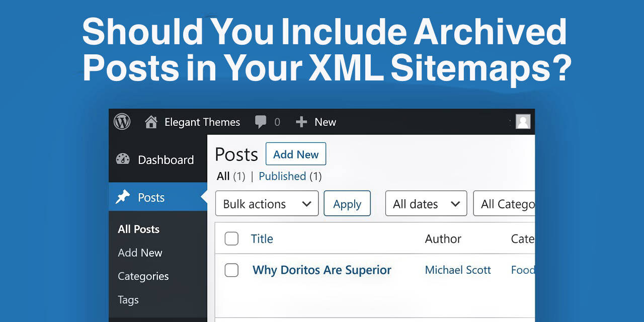Viewport: 644px width, 322px height.
Task: Open Categories from the sidebar
Action: (143, 276)
